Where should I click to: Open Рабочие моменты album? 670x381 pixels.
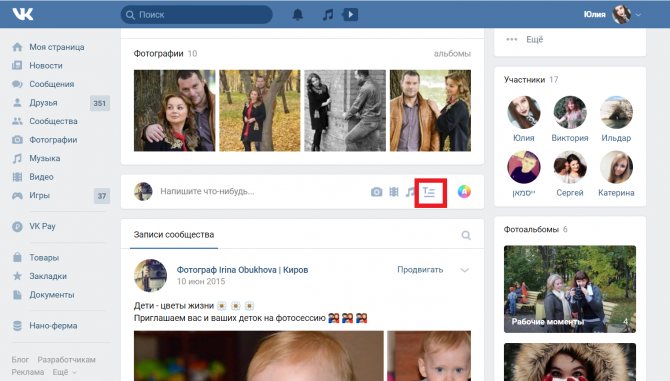pyautogui.click(x=570, y=289)
